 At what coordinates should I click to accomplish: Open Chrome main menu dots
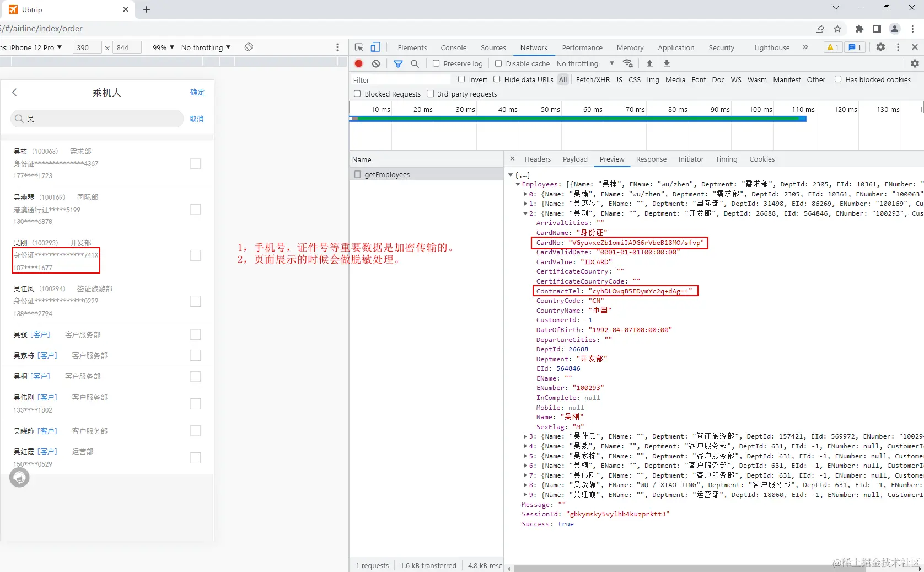point(913,29)
